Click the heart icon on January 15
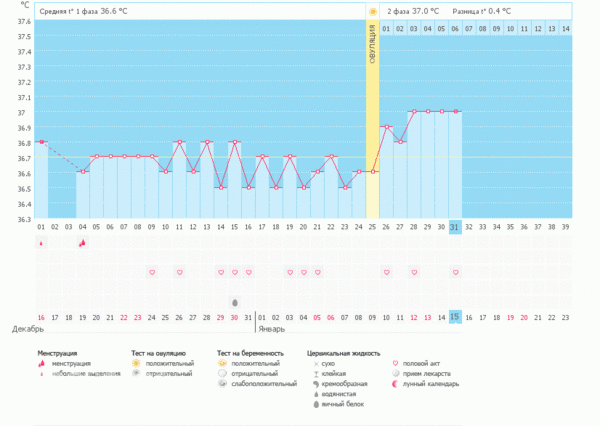600x426 pixels. click(x=455, y=272)
